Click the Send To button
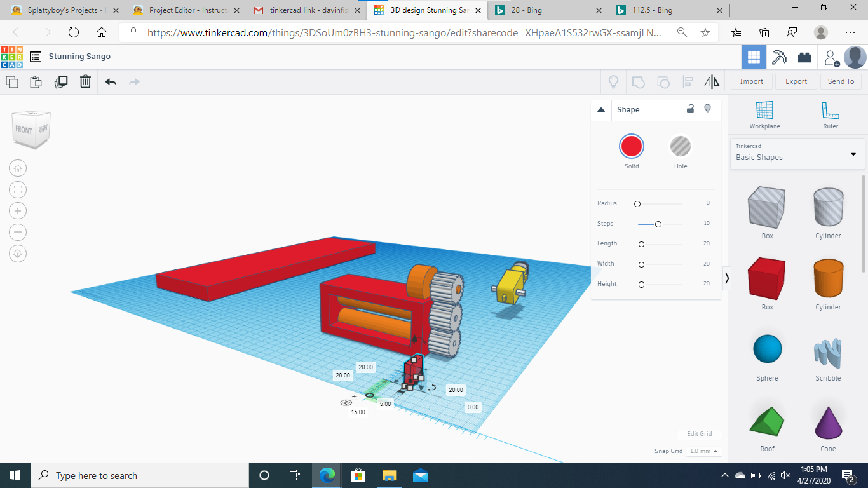 pos(841,81)
